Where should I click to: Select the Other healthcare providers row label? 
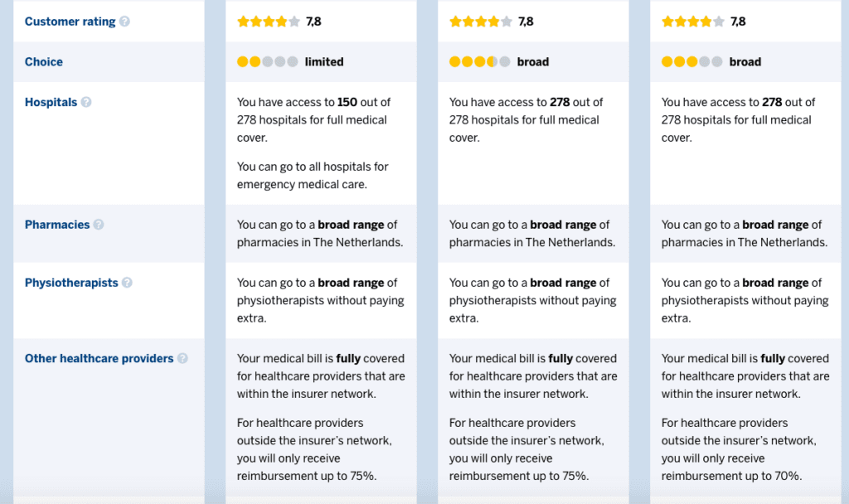pyautogui.click(x=99, y=358)
